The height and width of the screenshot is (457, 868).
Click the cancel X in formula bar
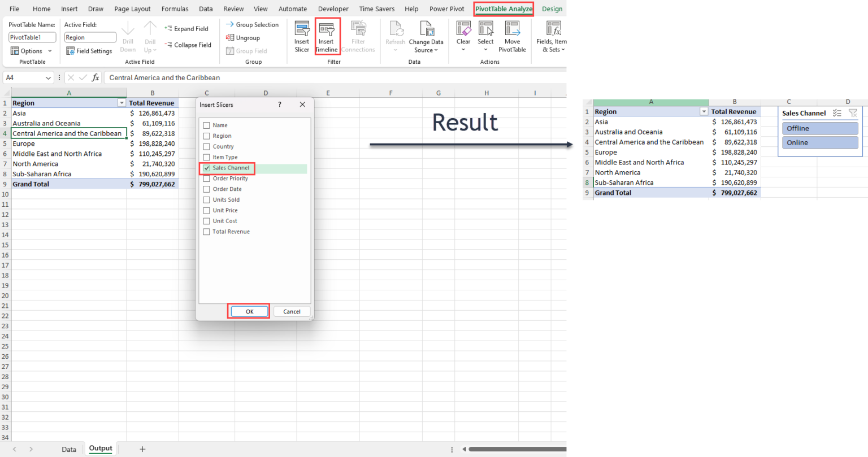71,77
